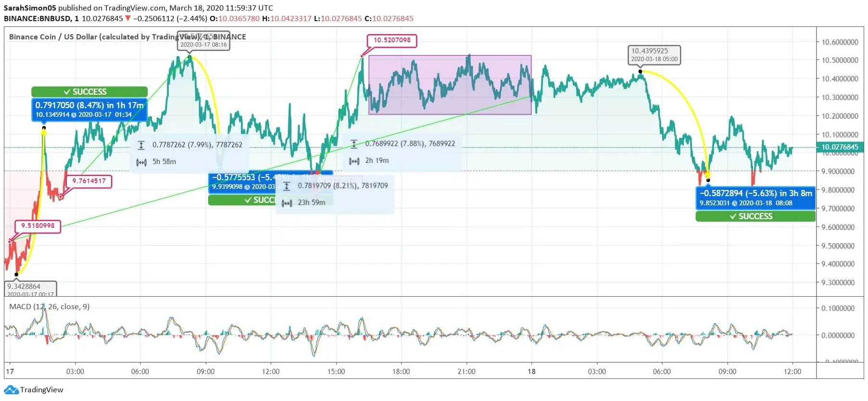The image size is (868, 401).
Task: Click the 10.6000000 price axis value
Action: (840, 42)
